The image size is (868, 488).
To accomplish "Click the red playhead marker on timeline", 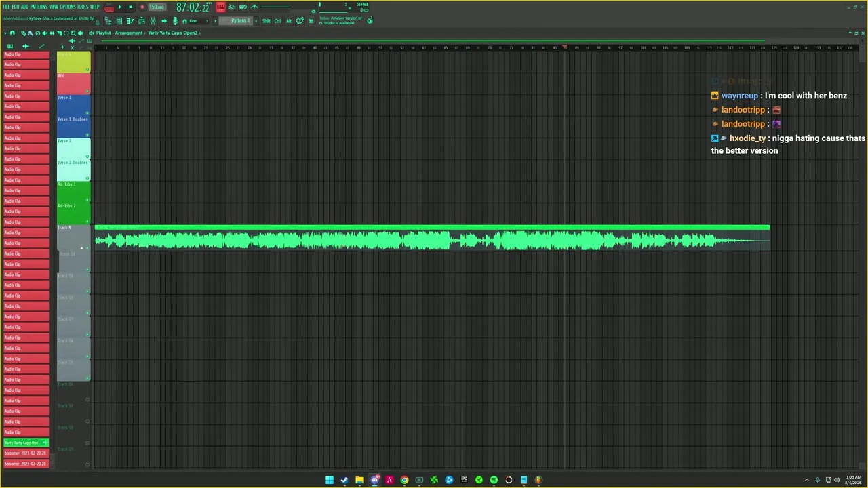I will 564,47.
